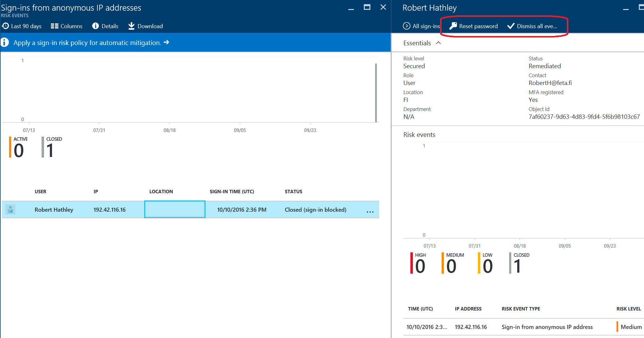Image resolution: width=644 pixels, height=338 pixels.
Task: Open All sign-ins arrow icon
Action: [406, 26]
